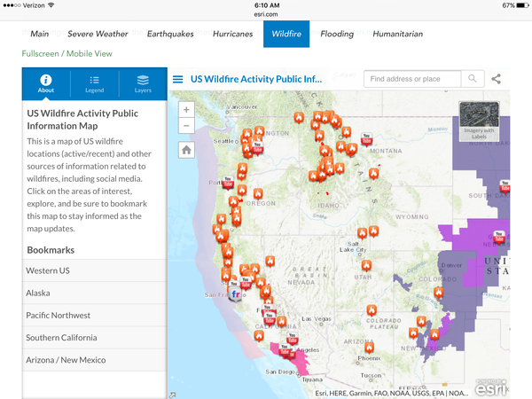Click the map zoom out minus button
Viewport: 532px width, 399px height.
click(x=186, y=126)
